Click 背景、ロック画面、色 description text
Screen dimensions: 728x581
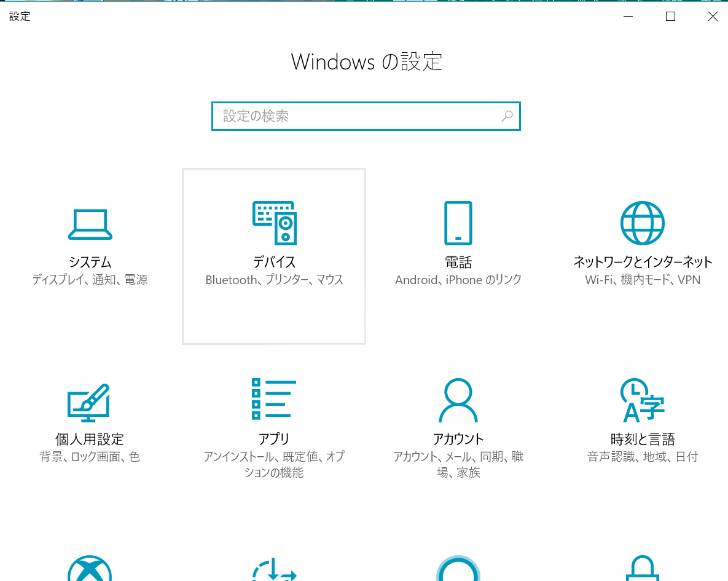90,457
